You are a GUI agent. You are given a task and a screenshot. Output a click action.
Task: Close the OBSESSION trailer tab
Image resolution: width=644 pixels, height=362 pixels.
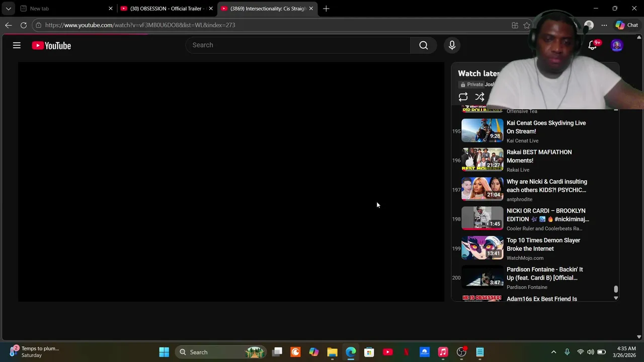211,9
